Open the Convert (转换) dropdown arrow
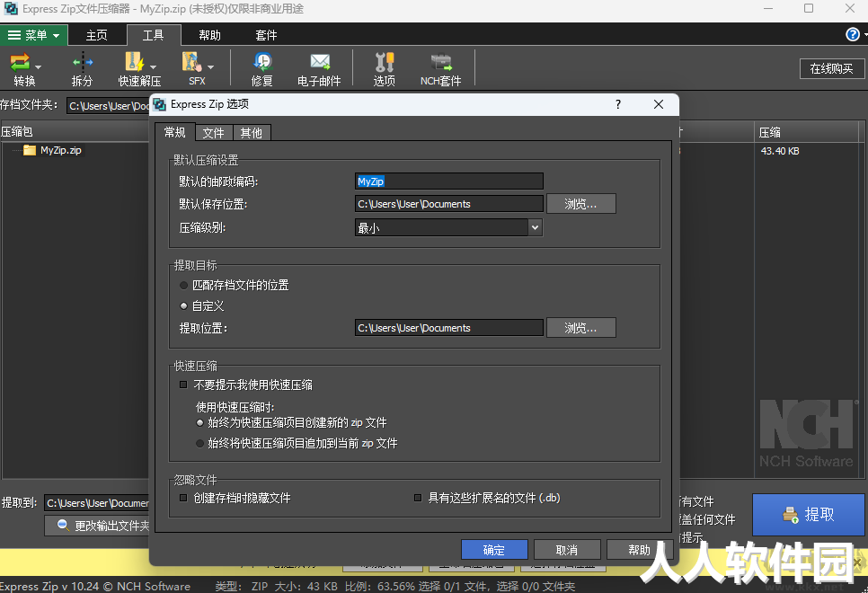The width and height of the screenshot is (868, 593). 39,67
